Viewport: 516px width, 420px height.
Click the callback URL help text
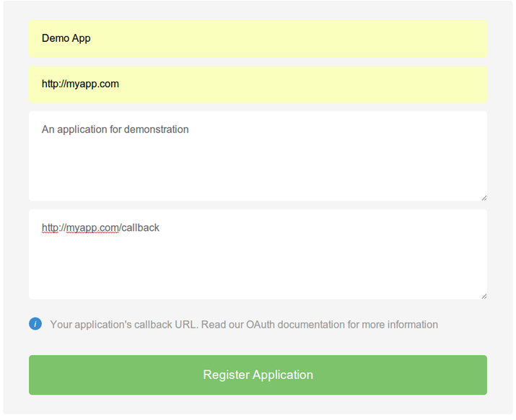pos(244,325)
